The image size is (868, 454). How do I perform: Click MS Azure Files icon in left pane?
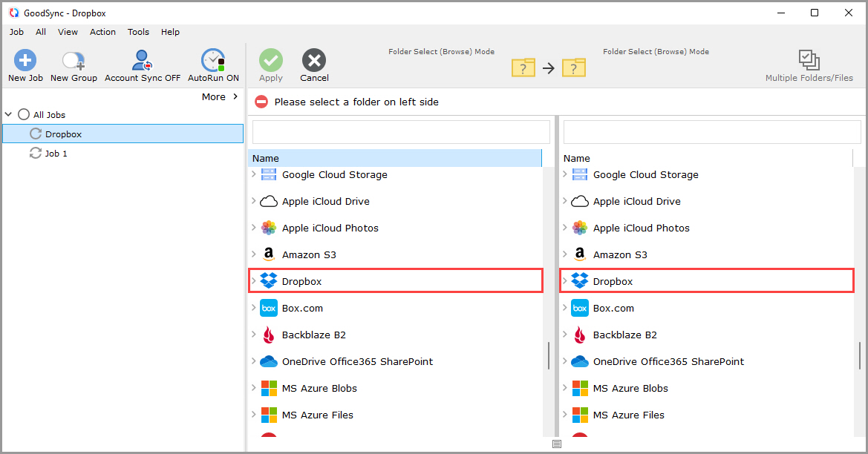click(x=269, y=415)
